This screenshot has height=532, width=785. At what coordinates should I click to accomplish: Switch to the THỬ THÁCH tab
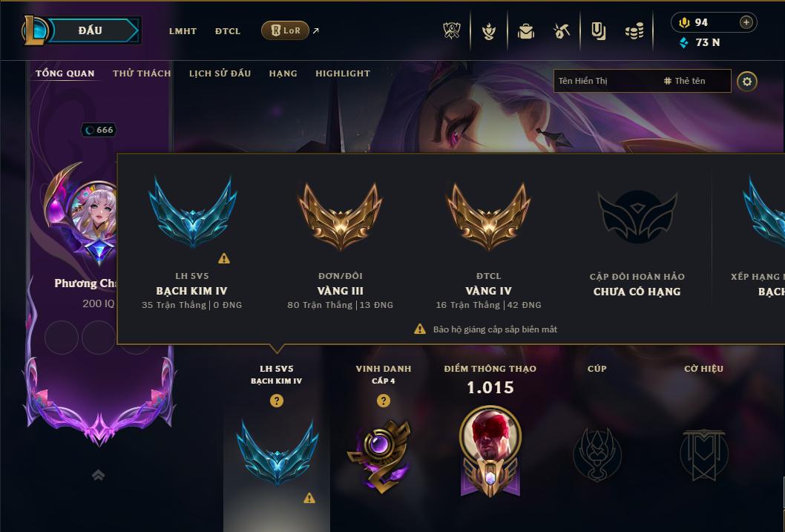(x=142, y=73)
